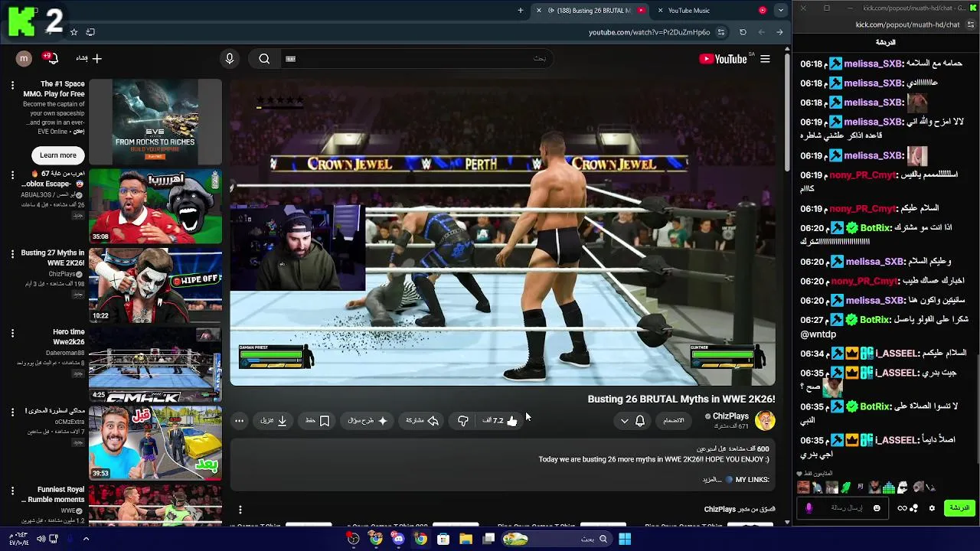980x551 pixels.
Task: Open the YouTube hamburger guide menu
Action: [765, 59]
